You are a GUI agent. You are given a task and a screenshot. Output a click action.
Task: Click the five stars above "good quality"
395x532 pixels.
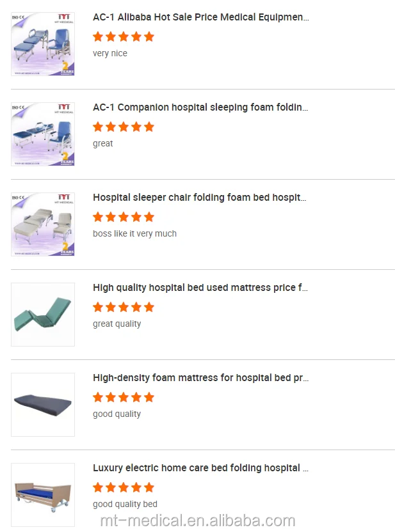[x=124, y=397]
